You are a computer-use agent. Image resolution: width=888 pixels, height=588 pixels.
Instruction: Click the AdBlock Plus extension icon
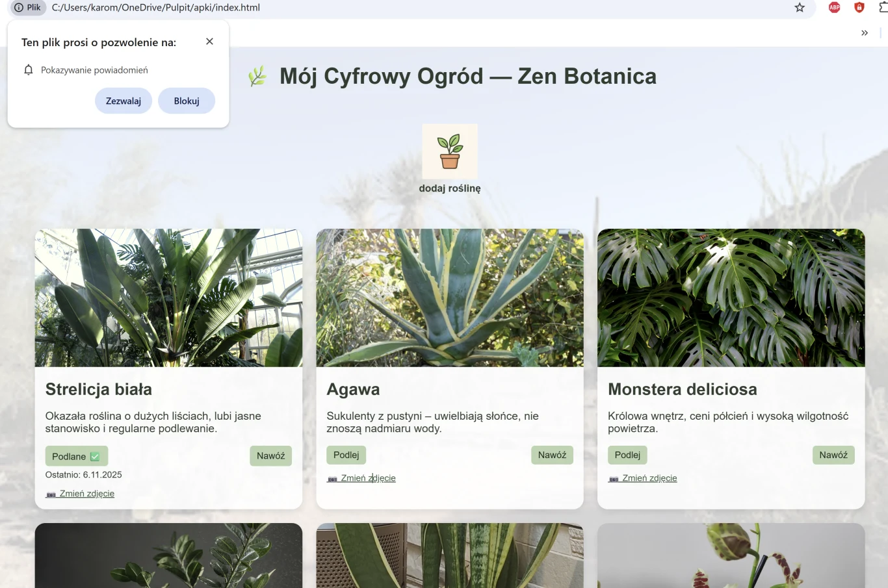click(833, 7)
